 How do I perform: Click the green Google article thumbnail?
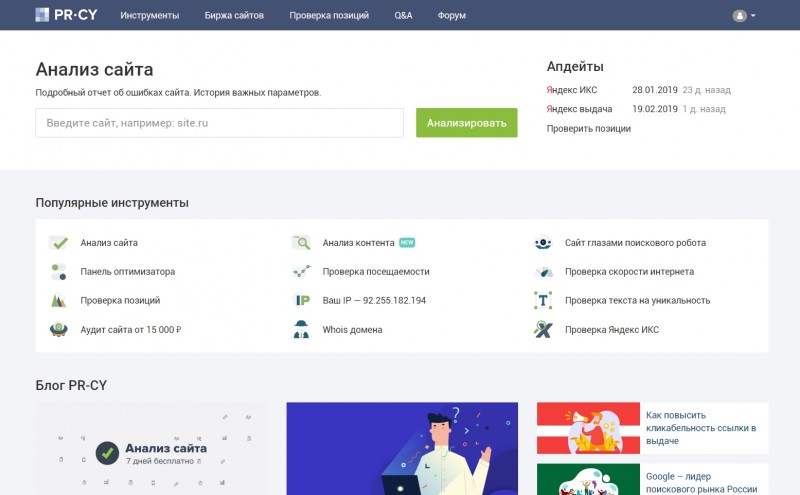(588, 479)
